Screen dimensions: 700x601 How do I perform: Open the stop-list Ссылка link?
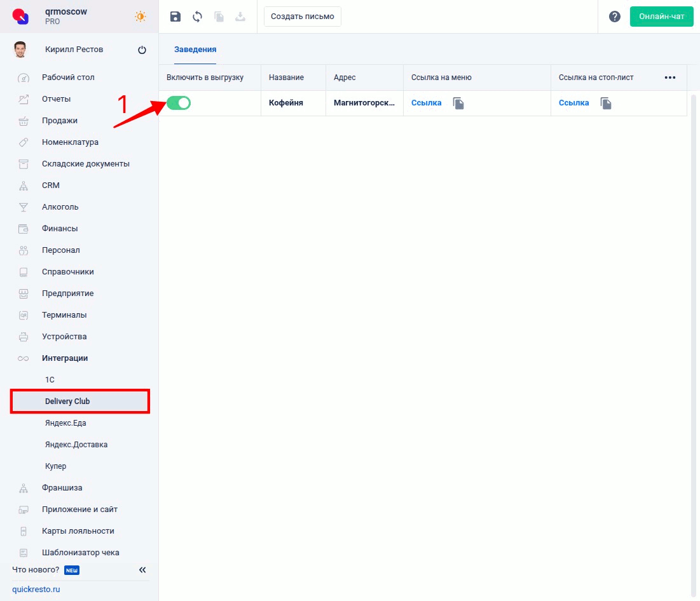tap(573, 103)
